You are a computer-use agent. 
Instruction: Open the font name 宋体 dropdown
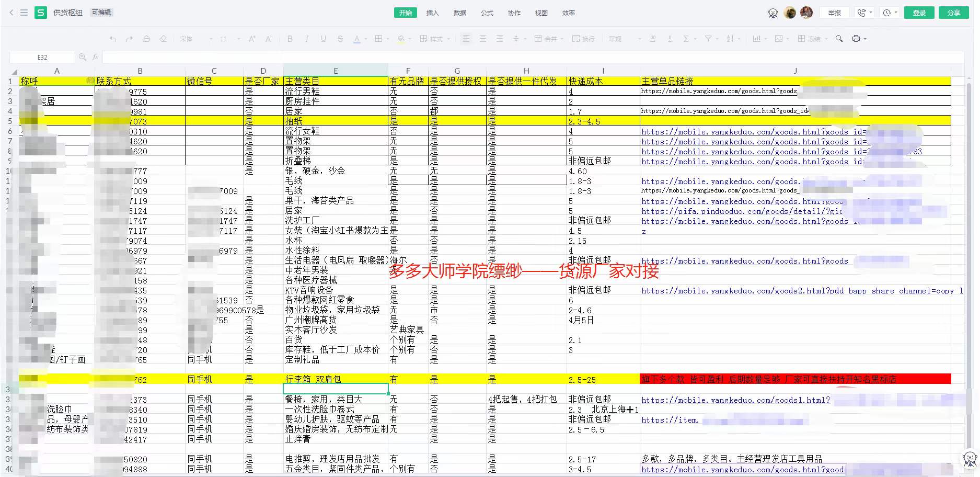[196, 39]
